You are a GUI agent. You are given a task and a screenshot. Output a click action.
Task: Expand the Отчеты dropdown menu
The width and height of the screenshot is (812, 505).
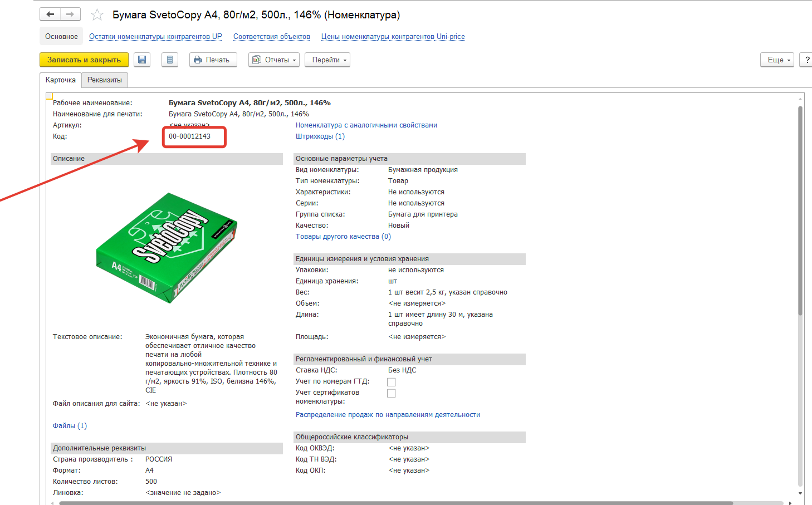pyautogui.click(x=274, y=60)
